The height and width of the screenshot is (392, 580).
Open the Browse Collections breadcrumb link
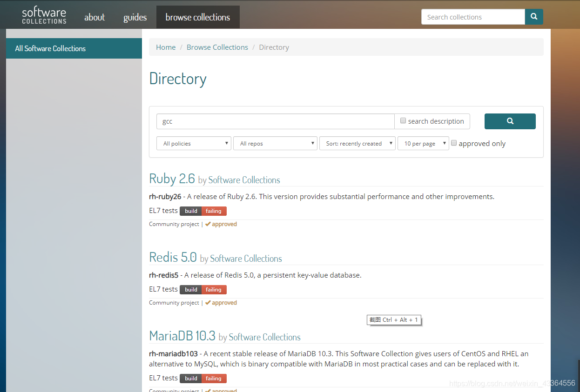217,47
